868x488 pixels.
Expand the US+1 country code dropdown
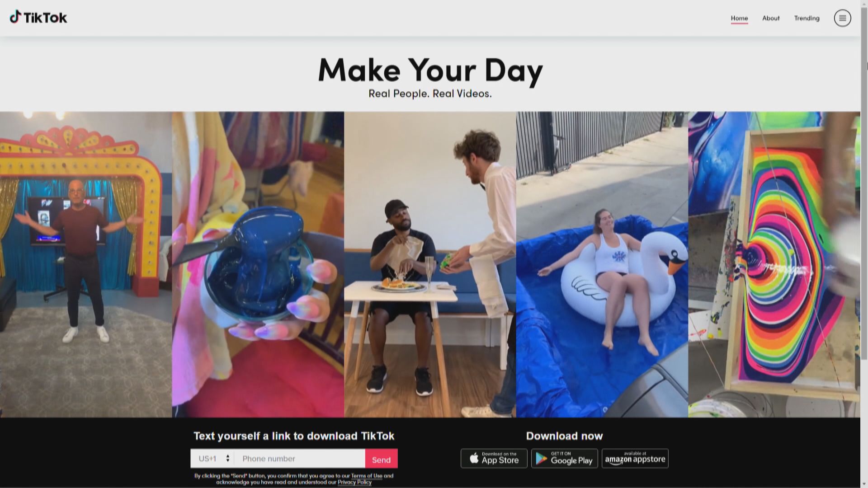pos(212,458)
